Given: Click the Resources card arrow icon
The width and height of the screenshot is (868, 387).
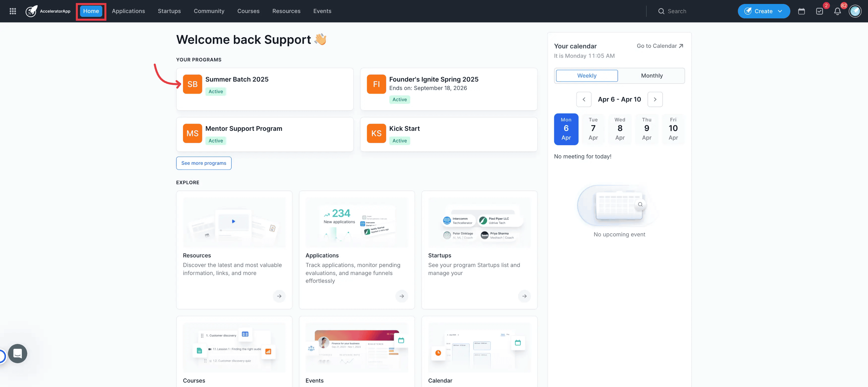Looking at the screenshot, I should tap(279, 296).
